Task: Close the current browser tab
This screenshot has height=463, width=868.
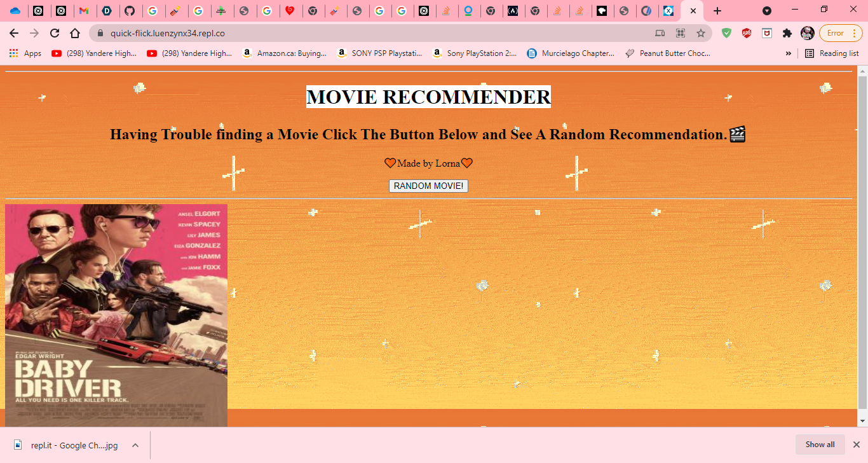Action: (x=693, y=11)
